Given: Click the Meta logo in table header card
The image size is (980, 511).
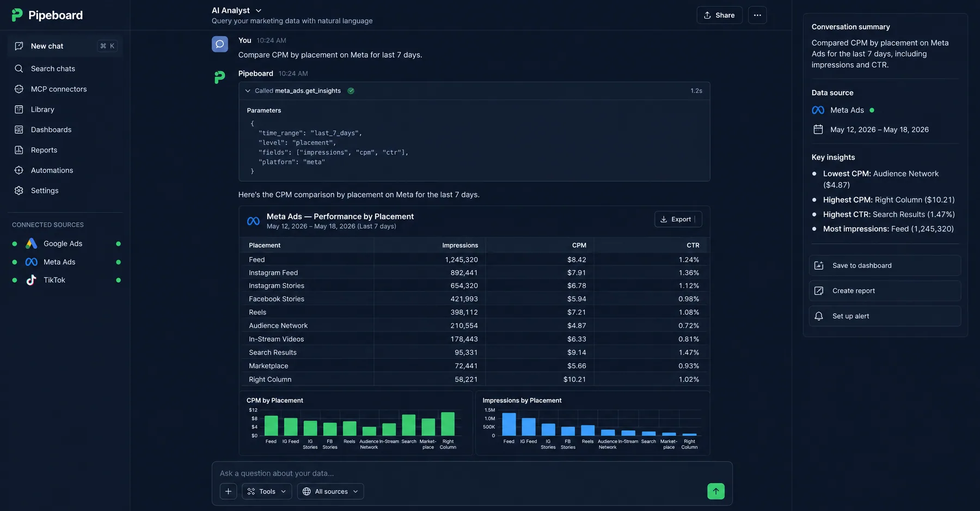Looking at the screenshot, I should pyautogui.click(x=253, y=221).
